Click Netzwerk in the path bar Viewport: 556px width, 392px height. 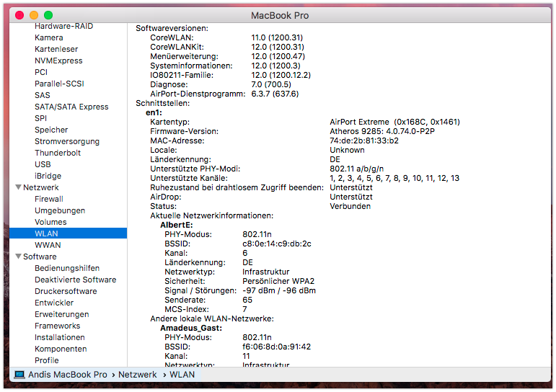point(138,375)
